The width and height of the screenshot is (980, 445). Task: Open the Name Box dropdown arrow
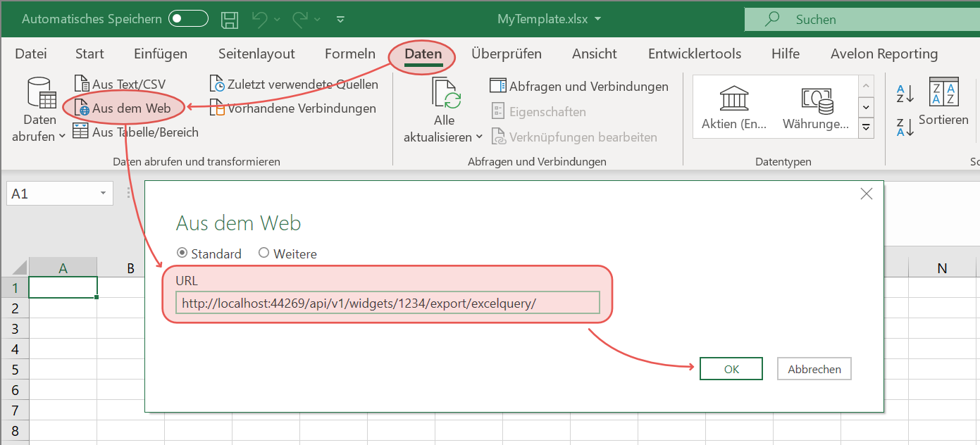[x=104, y=193]
